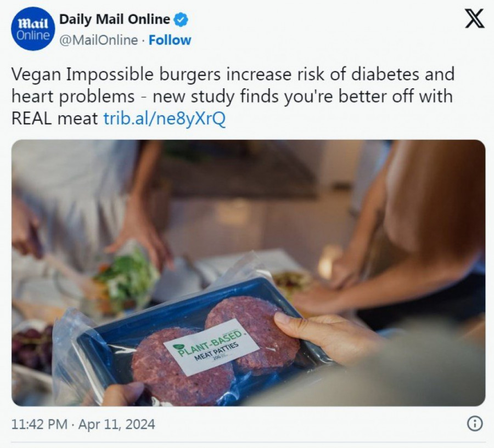The height and width of the screenshot is (448, 494).
Task: Click the Apr 11, 2024 date
Action: (x=116, y=424)
